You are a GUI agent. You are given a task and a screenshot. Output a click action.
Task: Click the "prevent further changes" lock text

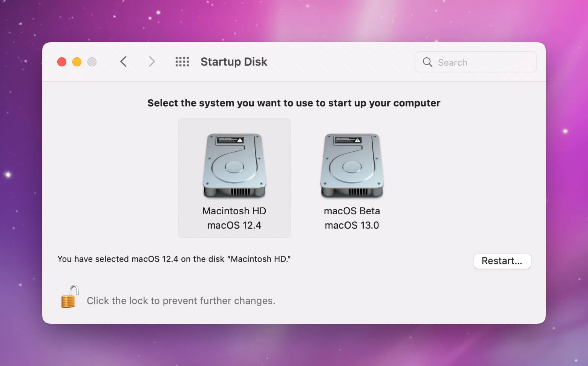point(181,301)
